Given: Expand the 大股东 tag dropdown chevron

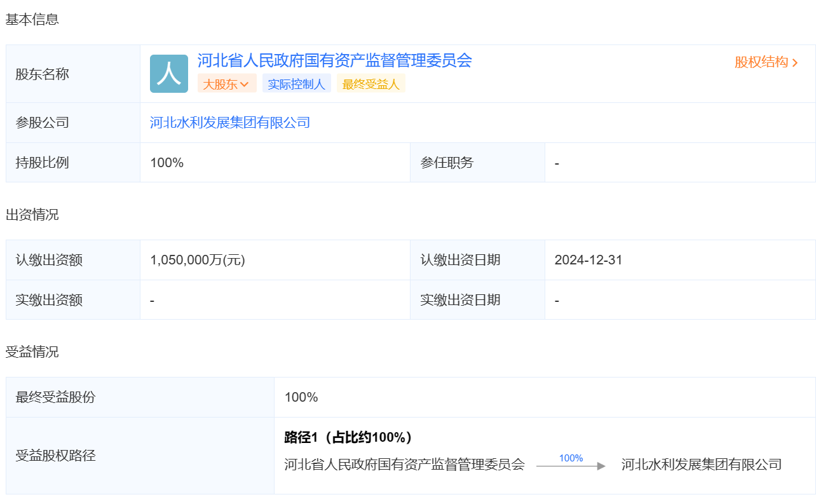Looking at the screenshot, I should pyautogui.click(x=245, y=84).
